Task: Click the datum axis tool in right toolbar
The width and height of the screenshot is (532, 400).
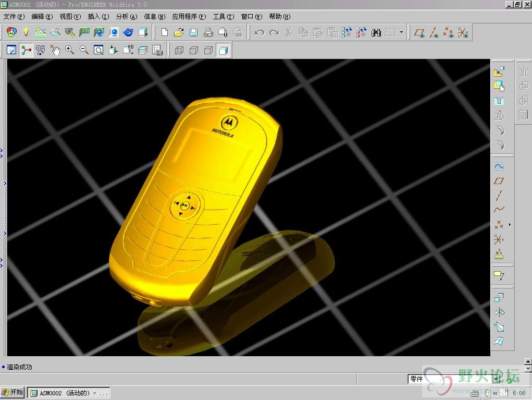Action: [499, 195]
